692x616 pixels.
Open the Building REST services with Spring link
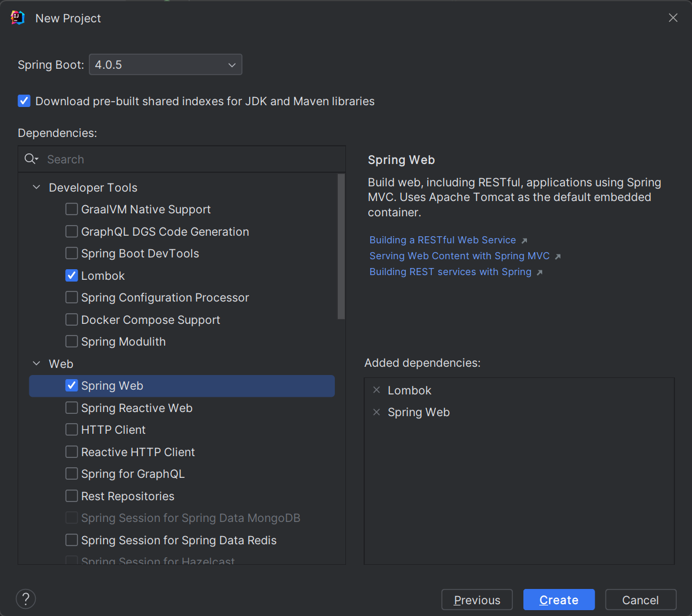(450, 272)
